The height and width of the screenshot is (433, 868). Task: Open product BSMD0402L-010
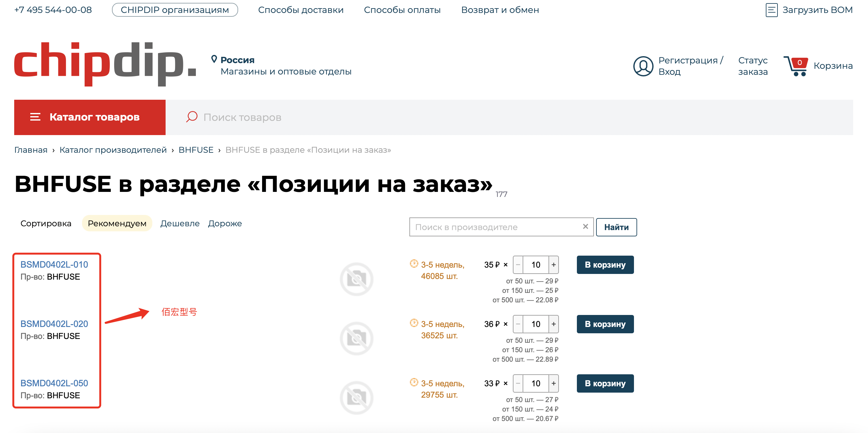click(54, 264)
